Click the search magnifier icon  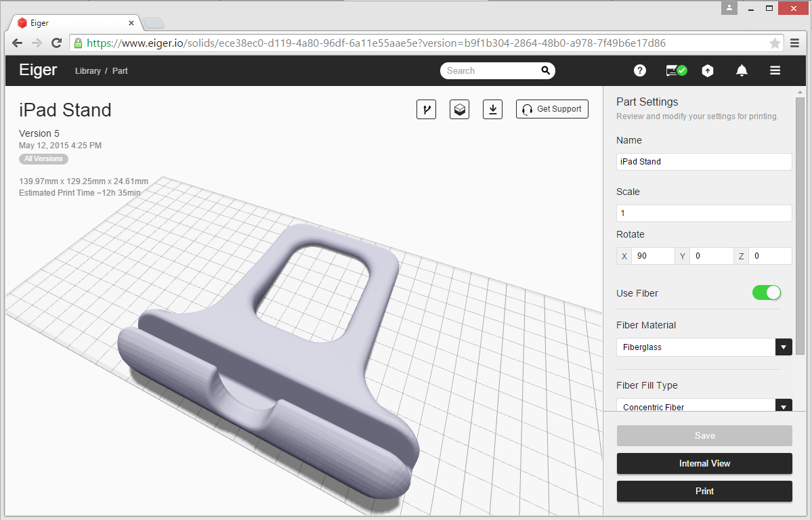[x=545, y=70]
